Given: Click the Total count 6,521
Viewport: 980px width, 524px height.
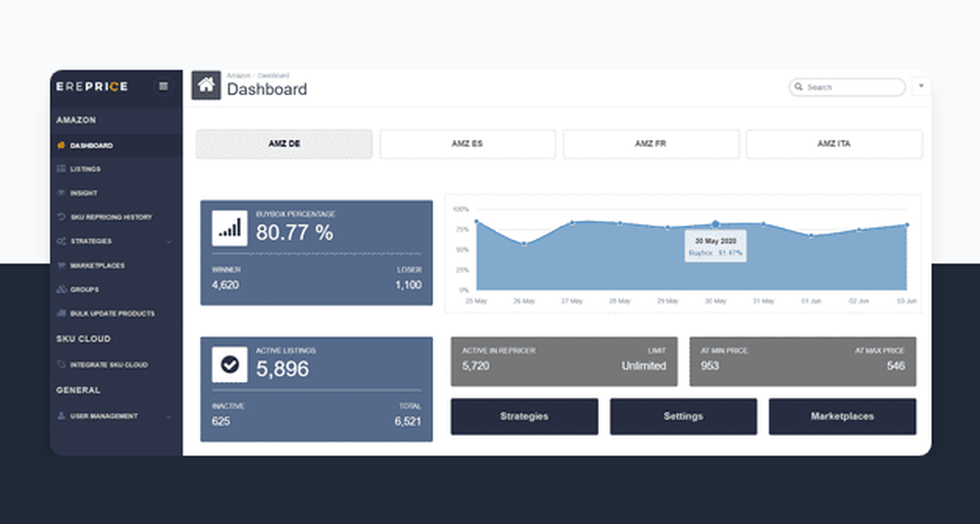Looking at the screenshot, I should click(408, 421).
